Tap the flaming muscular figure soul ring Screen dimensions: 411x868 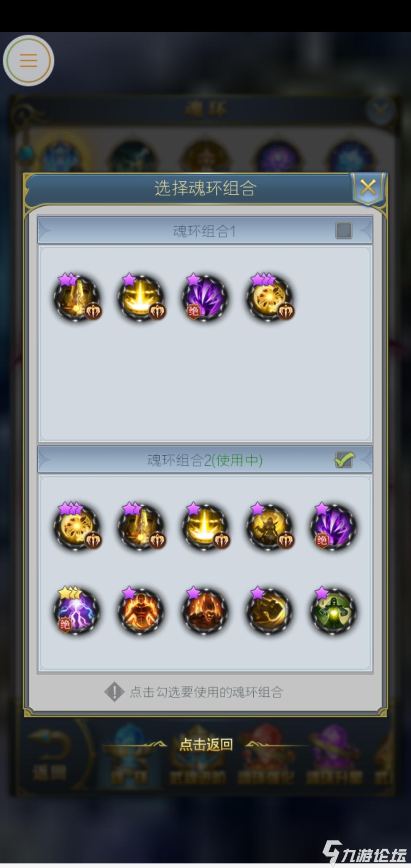tap(141, 610)
